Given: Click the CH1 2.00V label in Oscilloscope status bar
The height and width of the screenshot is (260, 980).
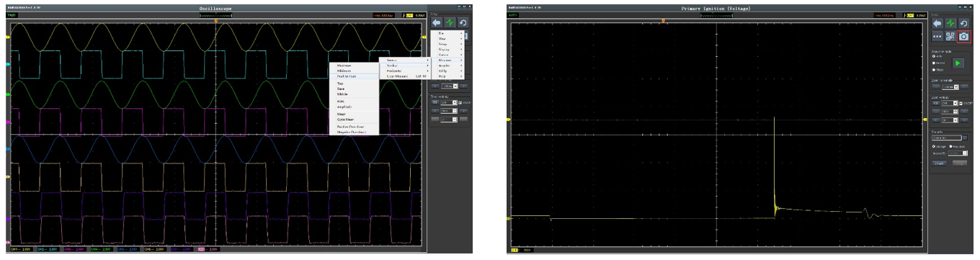Looking at the screenshot, I should [x=22, y=249].
